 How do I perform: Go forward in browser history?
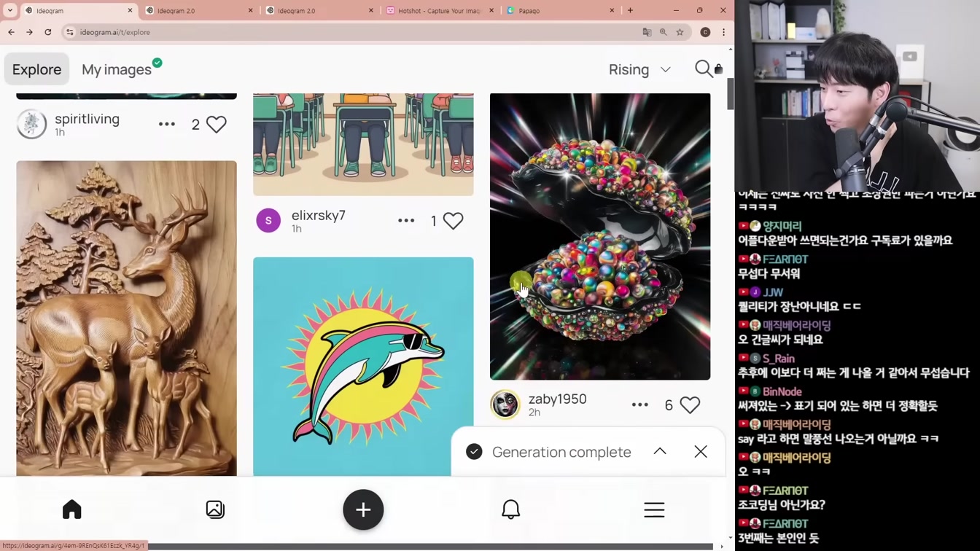(x=29, y=32)
